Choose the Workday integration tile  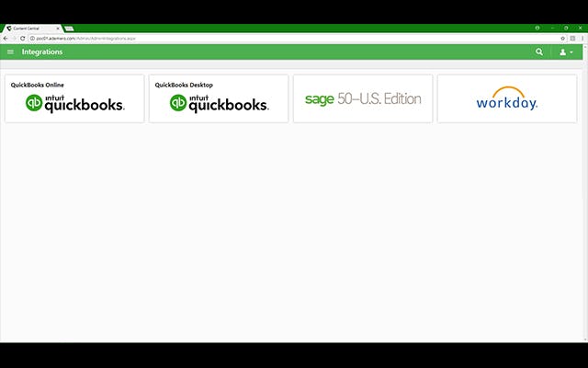(x=507, y=98)
